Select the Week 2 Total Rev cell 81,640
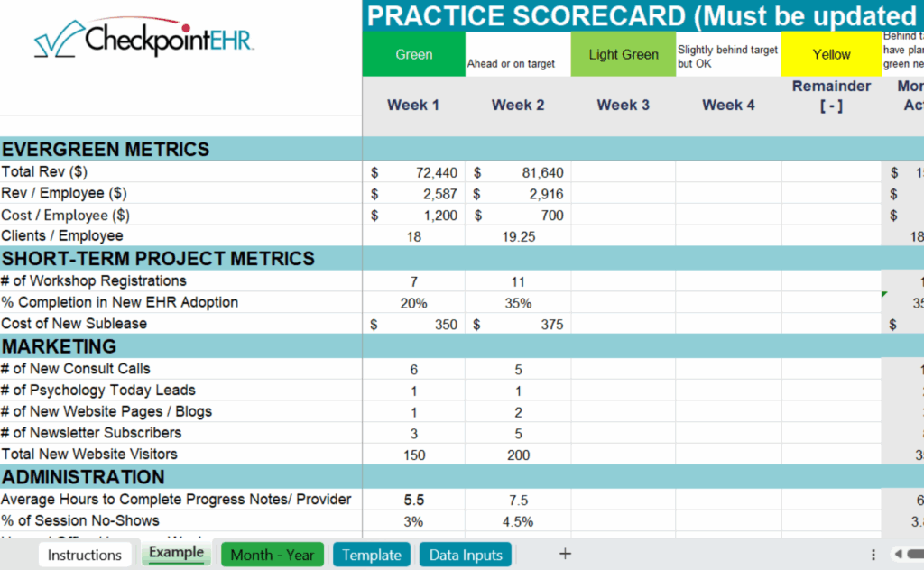Screen dimensions: 924x570 [x=518, y=172]
